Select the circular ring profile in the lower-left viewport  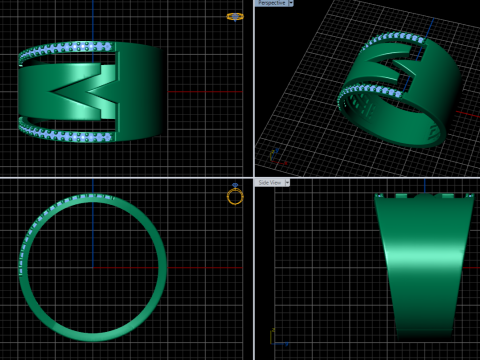pyautogui.click(x=93, y=267)
